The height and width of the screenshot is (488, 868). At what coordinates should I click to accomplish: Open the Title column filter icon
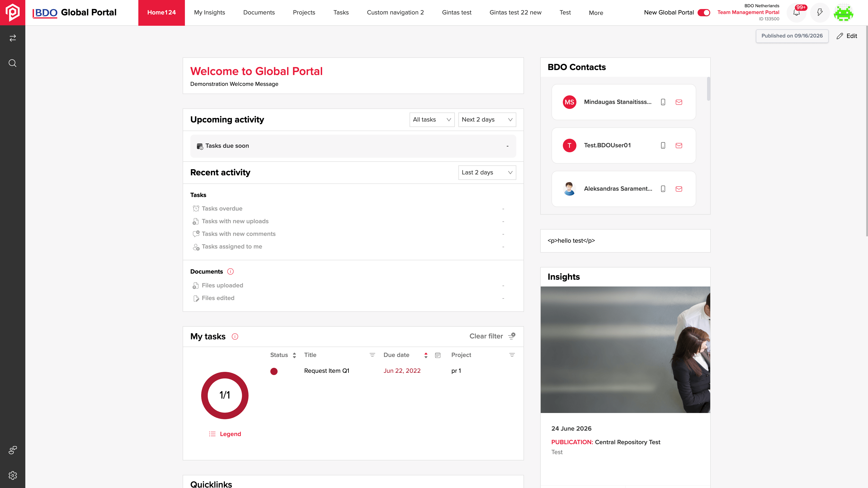[x=372, y=355]
